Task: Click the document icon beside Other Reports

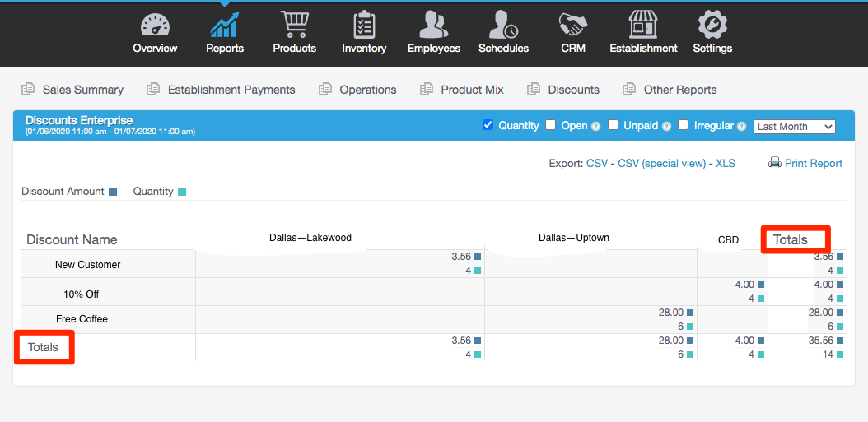Action: (x=629, y=89)
